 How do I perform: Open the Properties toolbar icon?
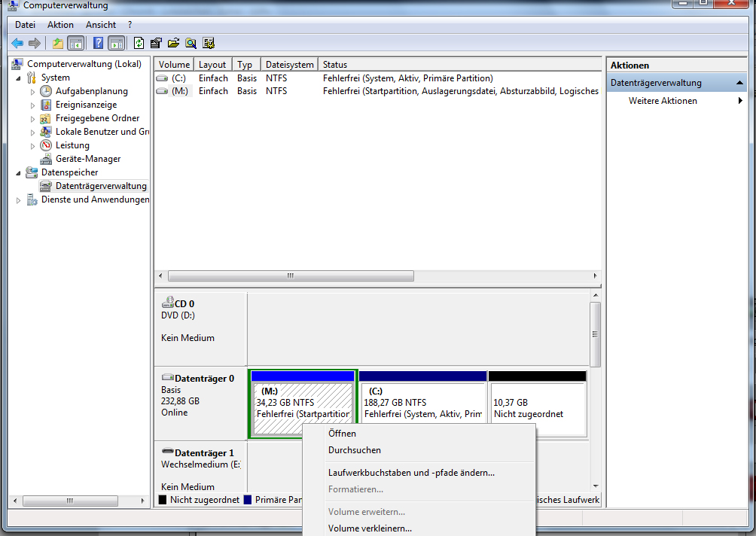click(x=156, y=43)
